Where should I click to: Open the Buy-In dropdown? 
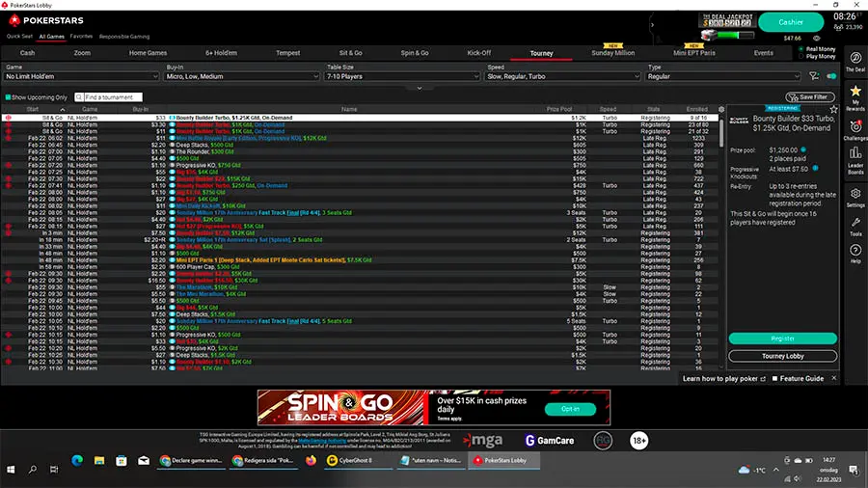(x=241, y=76)
